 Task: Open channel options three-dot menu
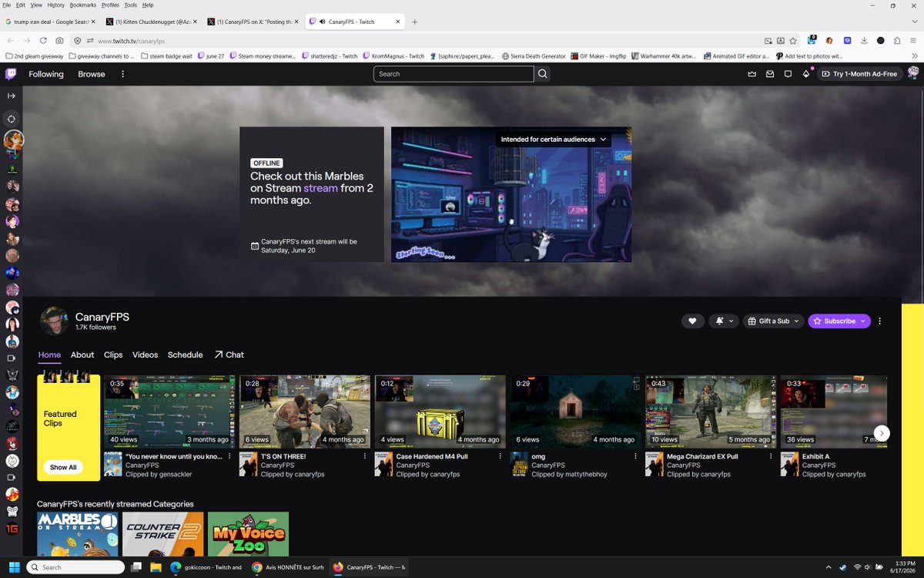[x=879, y=321]
